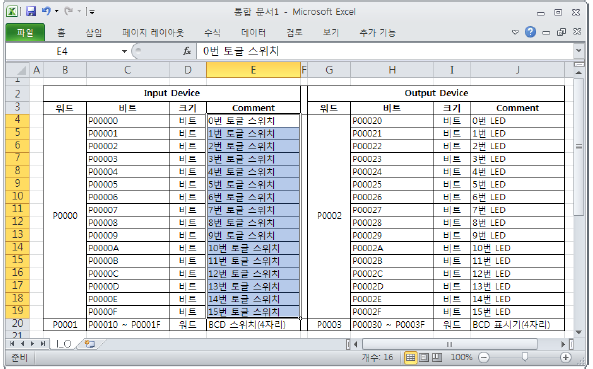This screenshot has height=369, width=593.
Task: Click the Insert Function fx icon
Action: click(x=187, y=51)
